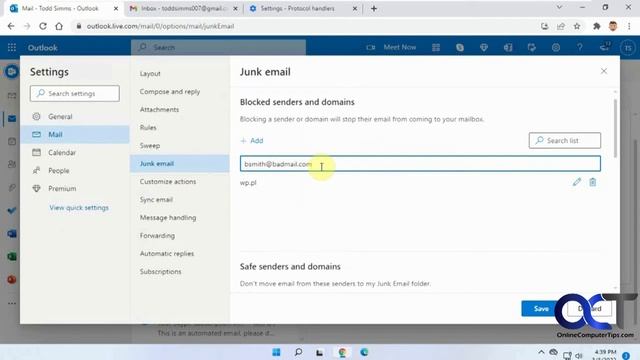Open the Layout mail settings
The image size is (640, 360).
[180, 73]
